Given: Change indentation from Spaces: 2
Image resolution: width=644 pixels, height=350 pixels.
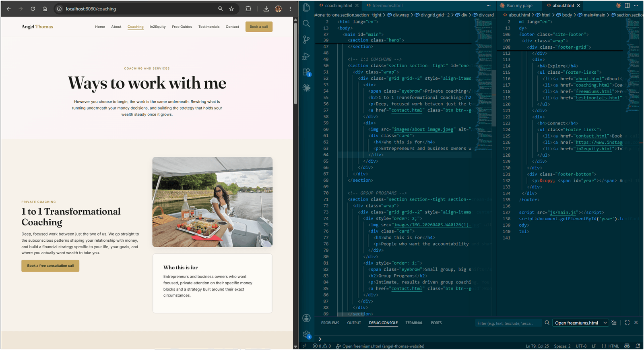Looking at the screenshot, I should 562,346.
